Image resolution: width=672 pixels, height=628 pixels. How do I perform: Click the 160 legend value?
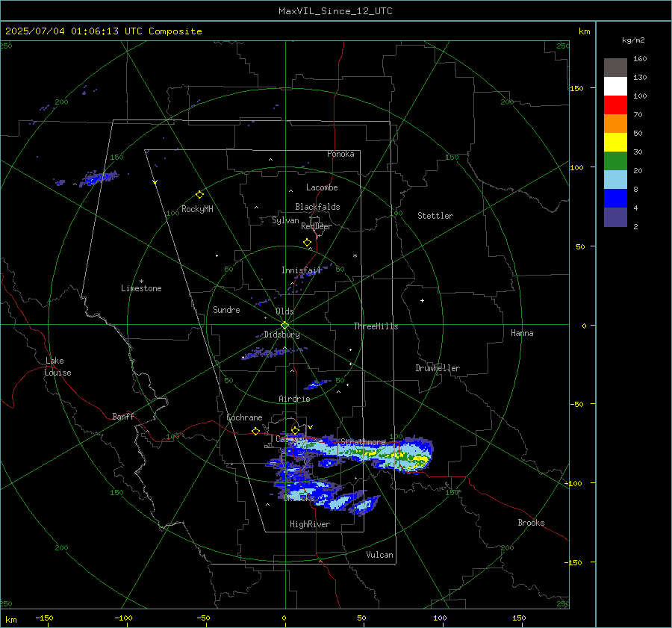point(640,59)
